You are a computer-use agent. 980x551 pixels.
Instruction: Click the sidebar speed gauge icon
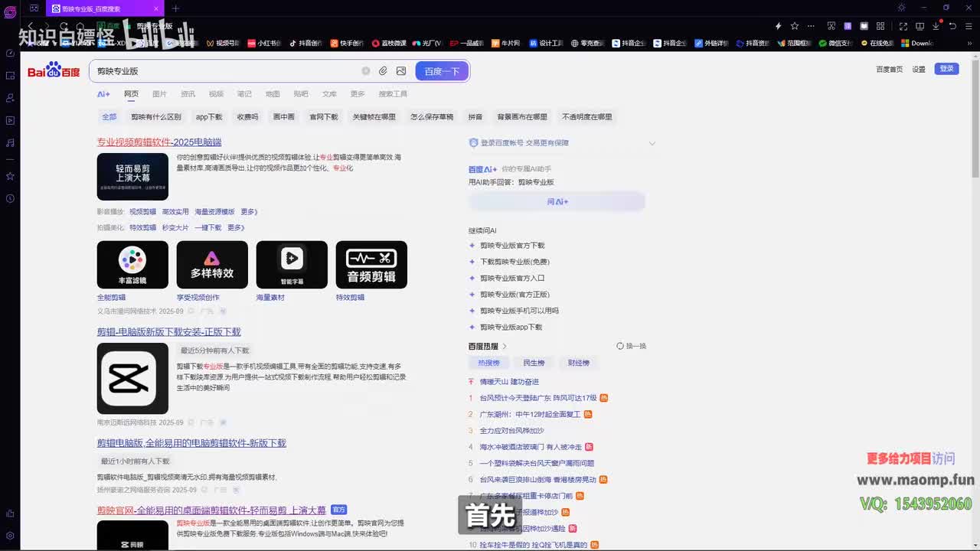[x=10, y=53]
